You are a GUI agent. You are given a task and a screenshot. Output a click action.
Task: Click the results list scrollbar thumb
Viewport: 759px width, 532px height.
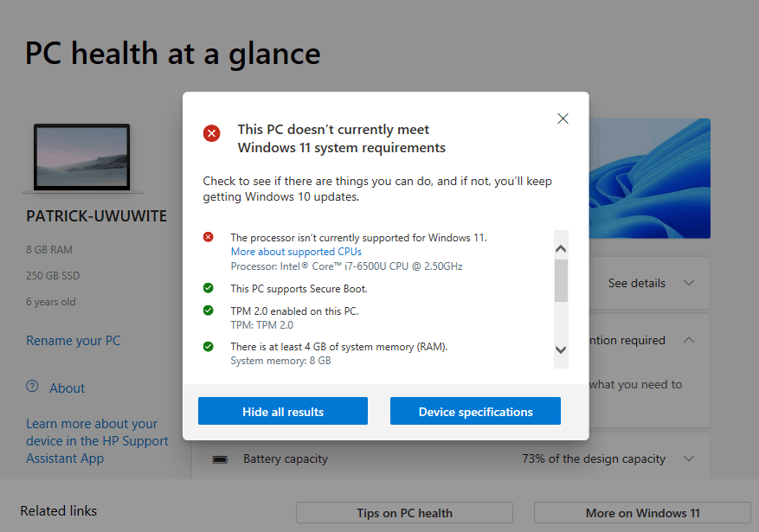click(x=561, y=280)
